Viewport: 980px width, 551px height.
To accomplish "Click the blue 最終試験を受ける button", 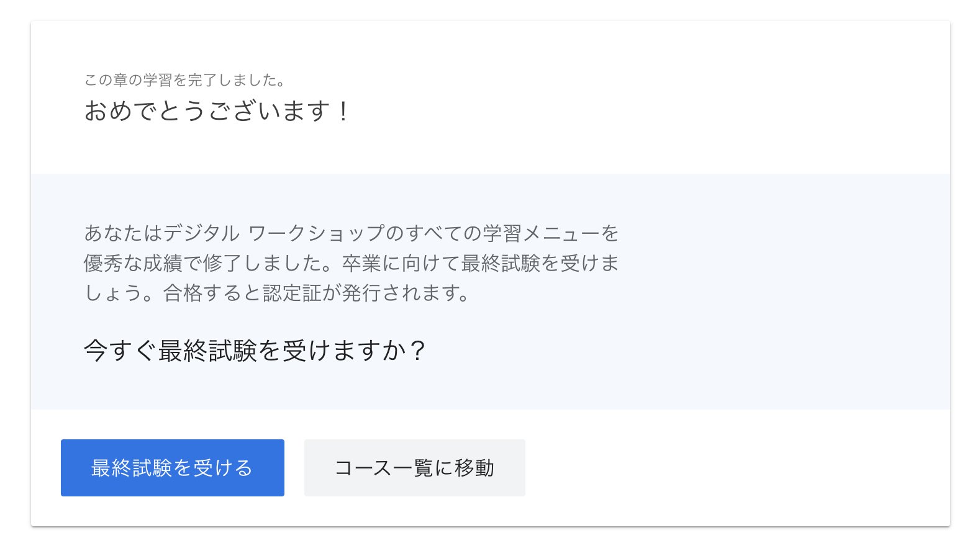I will tap(172, 468).
